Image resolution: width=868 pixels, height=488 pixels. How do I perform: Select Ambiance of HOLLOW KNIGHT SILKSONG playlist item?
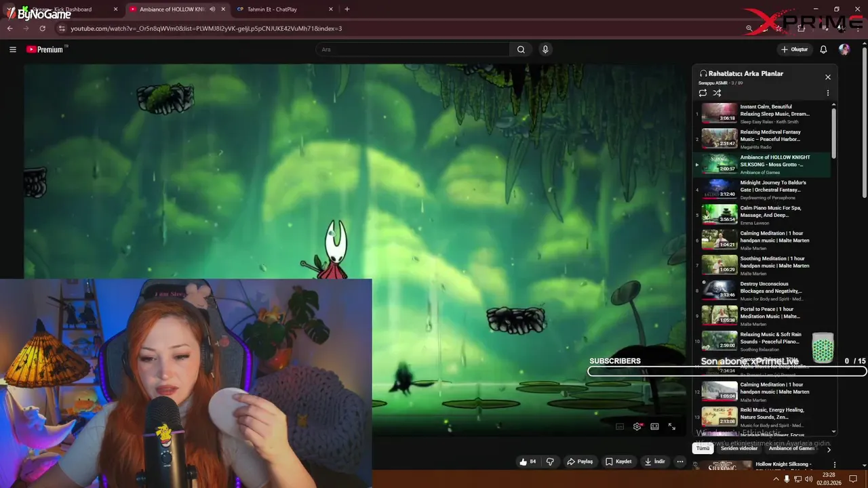(x=762, y=164)
